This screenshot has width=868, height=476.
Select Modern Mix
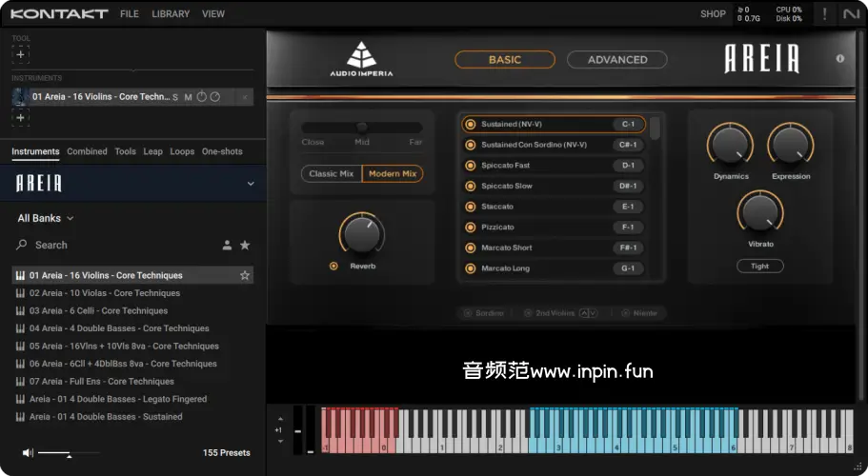pos(393,173)
